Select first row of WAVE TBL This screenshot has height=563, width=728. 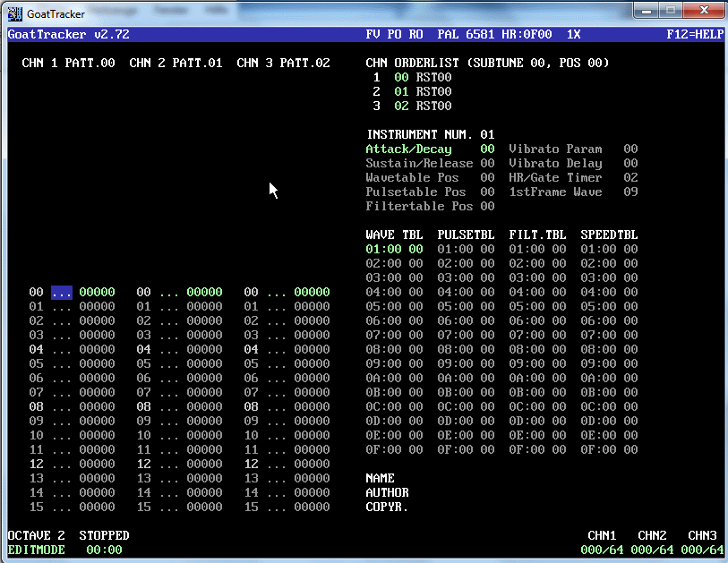(394, 250)
